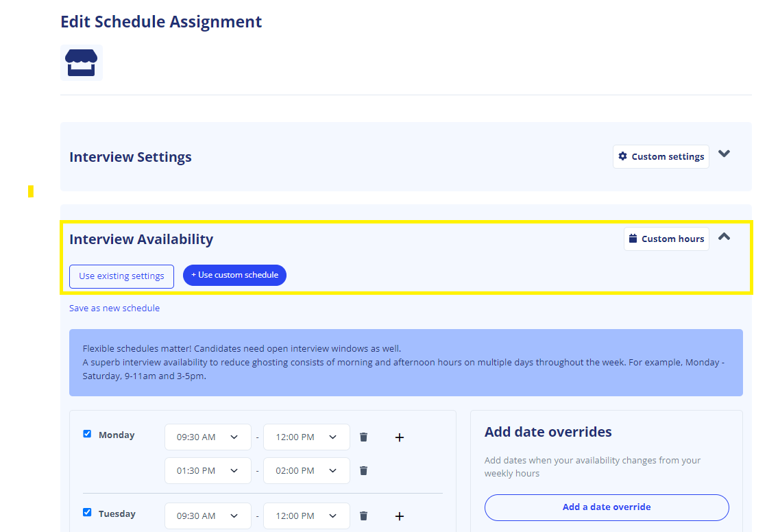
Task: Select the Use existing settings option
Action: click(121, 276)
